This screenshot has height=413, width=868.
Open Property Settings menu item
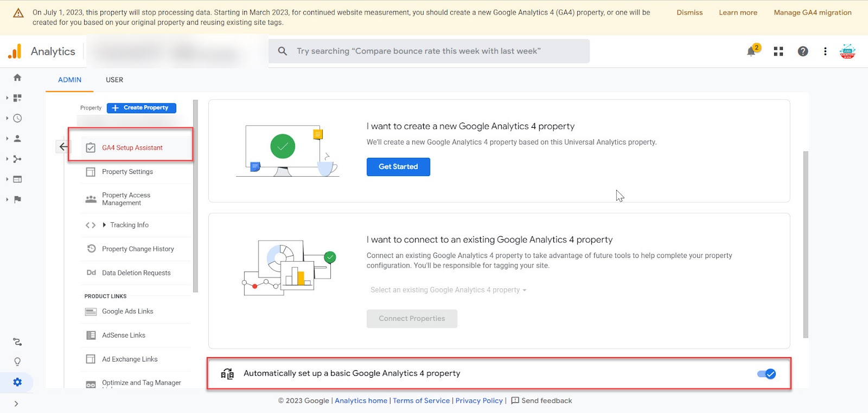tap(127, 172)
